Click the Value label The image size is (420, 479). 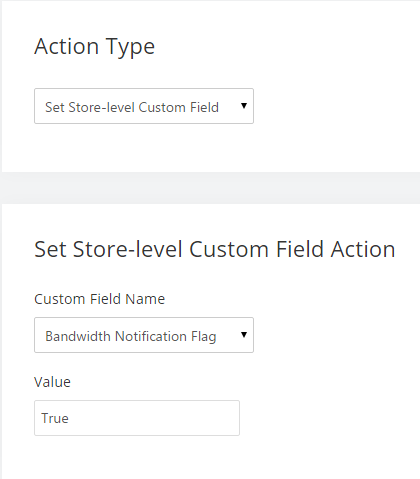click(52, 382)
